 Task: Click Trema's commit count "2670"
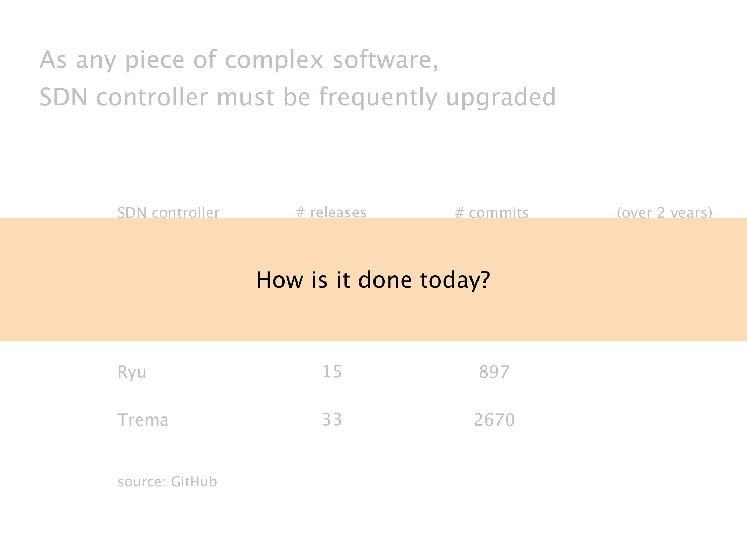(494, 420)
